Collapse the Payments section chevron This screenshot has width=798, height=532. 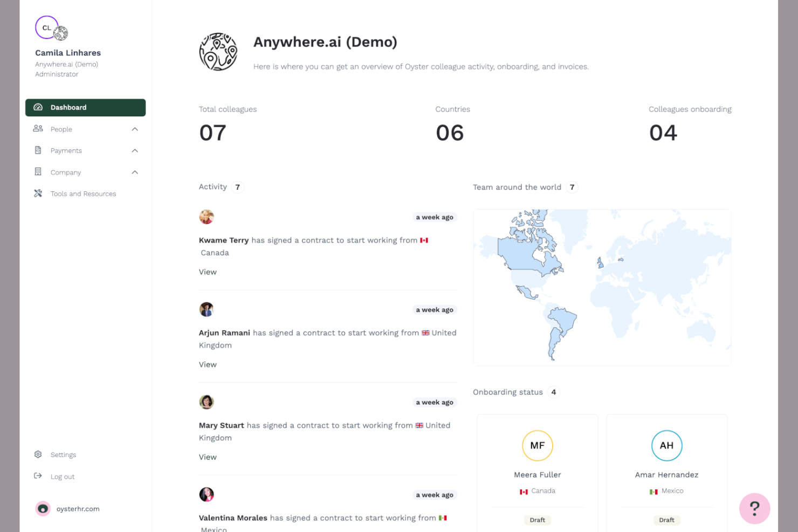(135, 150)
